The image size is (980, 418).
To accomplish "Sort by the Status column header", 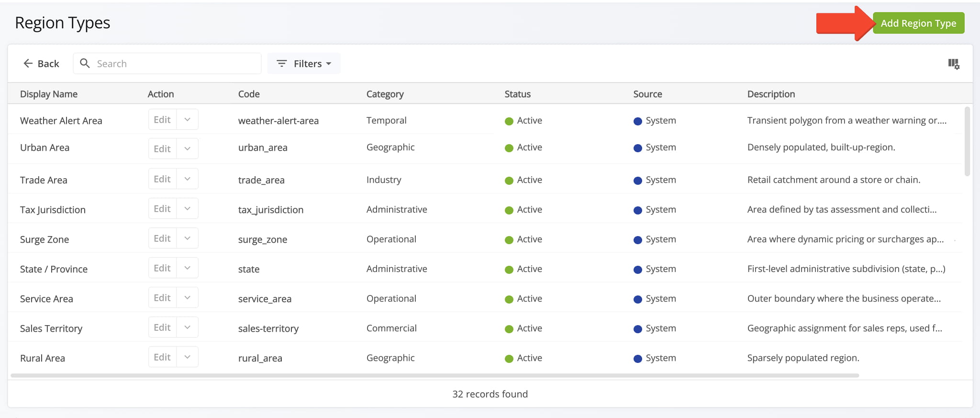I will pyautogui.click(x=518, y=94).
